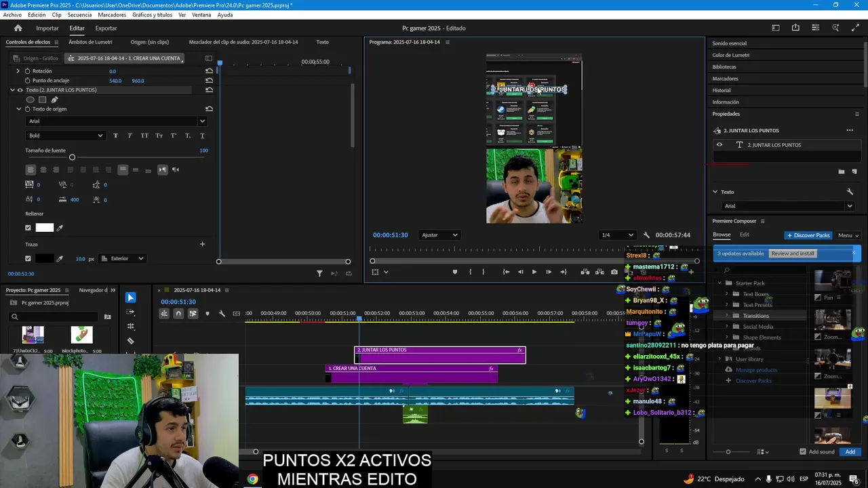The image size is (868, 488).
Task: Select the Track Select Forward tool
Action: click(x=131, y=312)
